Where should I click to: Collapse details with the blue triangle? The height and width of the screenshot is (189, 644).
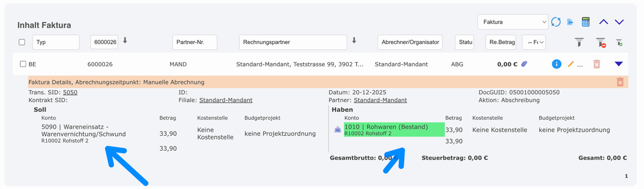[619, 64]
